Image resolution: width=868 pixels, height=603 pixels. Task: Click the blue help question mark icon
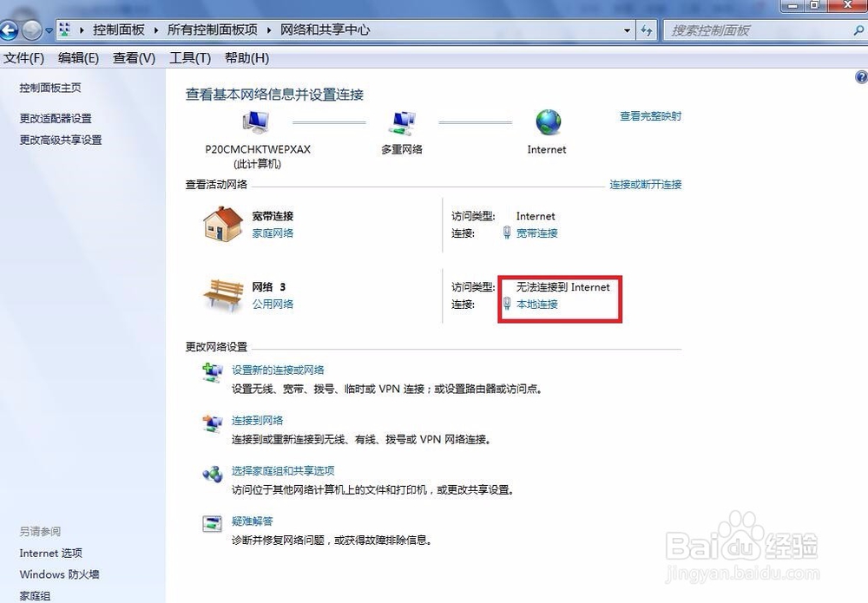[861, 76]
